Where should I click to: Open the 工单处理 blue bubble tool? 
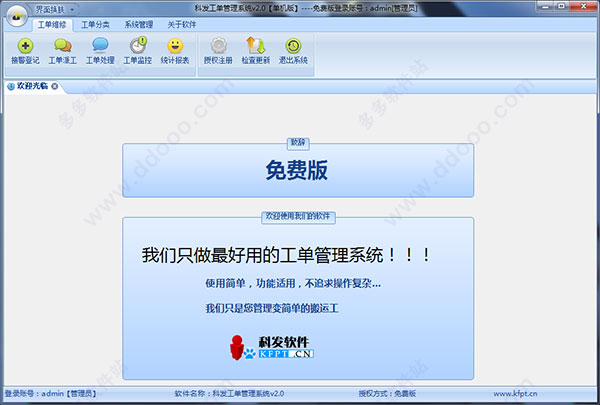[x=100, y=51]
